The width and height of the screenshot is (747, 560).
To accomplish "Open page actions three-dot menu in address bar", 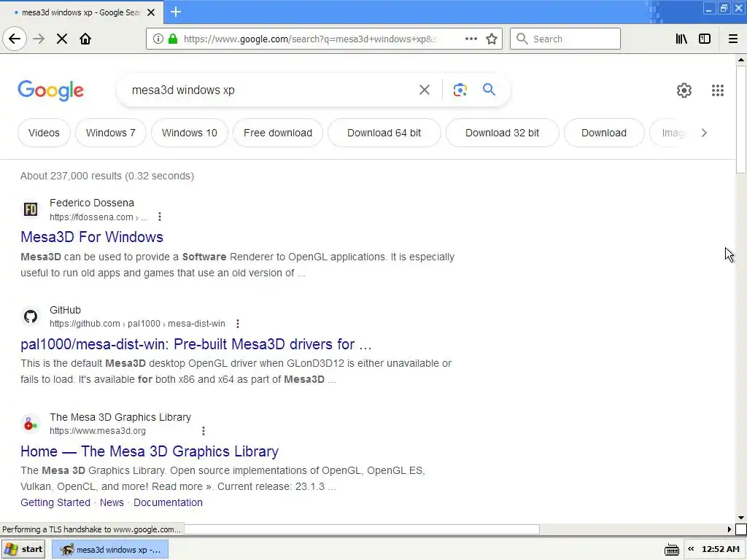I will [x=471, y=39].
